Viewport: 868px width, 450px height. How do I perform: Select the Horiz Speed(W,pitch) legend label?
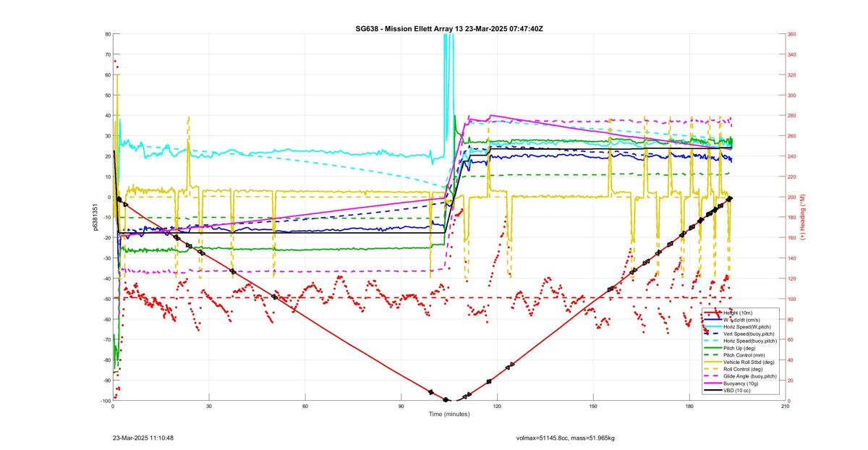tap(748, 327)
